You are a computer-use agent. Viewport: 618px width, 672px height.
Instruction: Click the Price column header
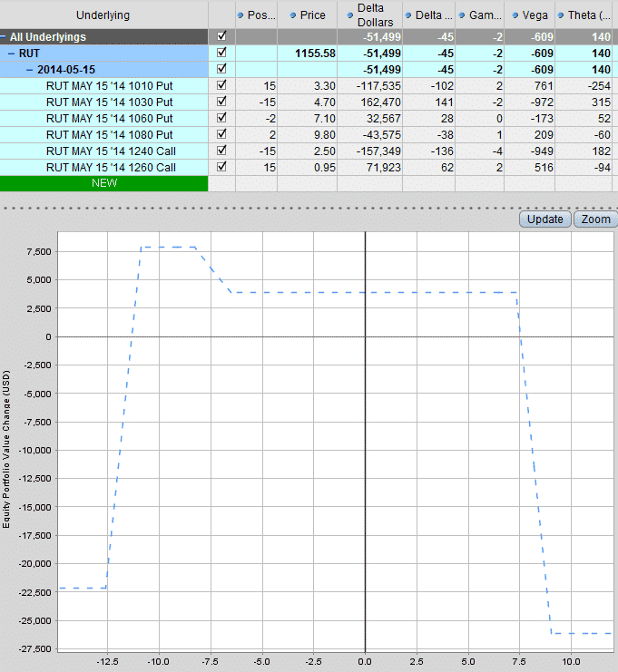(308, 15)
